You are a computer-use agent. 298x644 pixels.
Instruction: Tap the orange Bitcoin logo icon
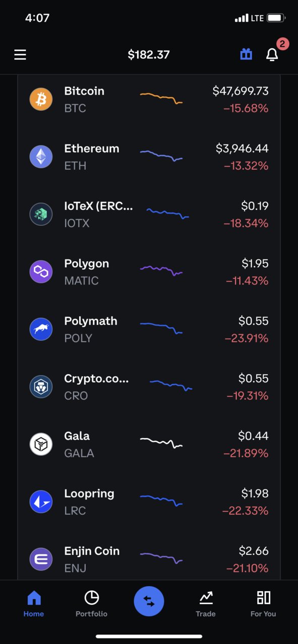coord(41,99)
